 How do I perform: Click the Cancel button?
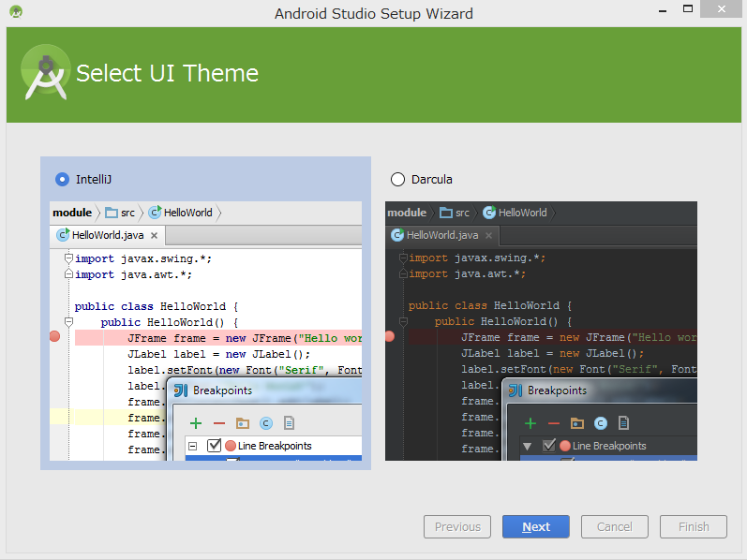coord(615,526)
